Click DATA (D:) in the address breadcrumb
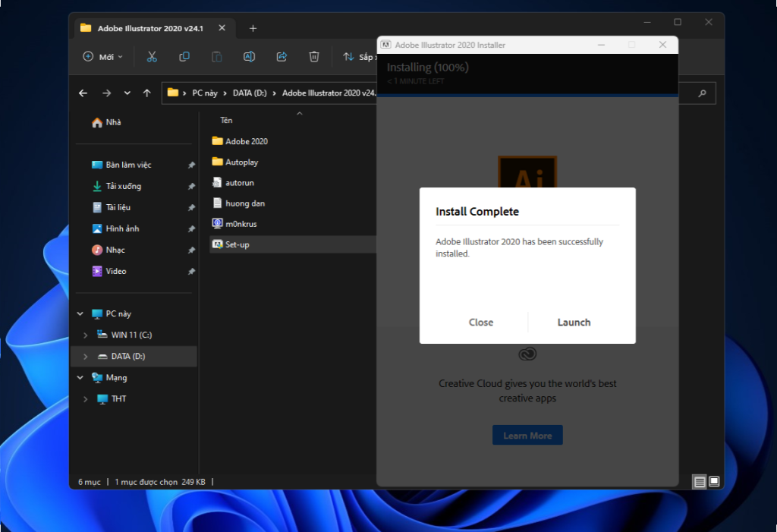 click(x=250, y=93)
